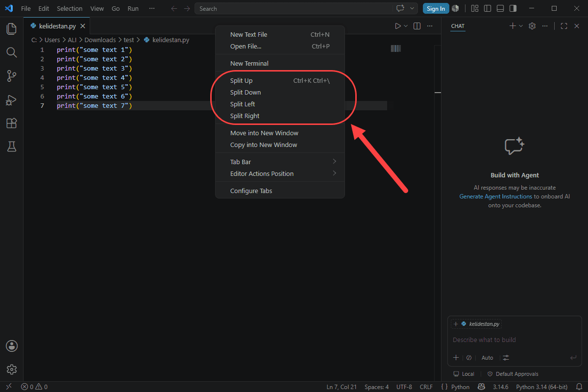Toggle the primary side bar layout button
The width and height of the screenshot is (588, 392).
[x=487, y=8]
